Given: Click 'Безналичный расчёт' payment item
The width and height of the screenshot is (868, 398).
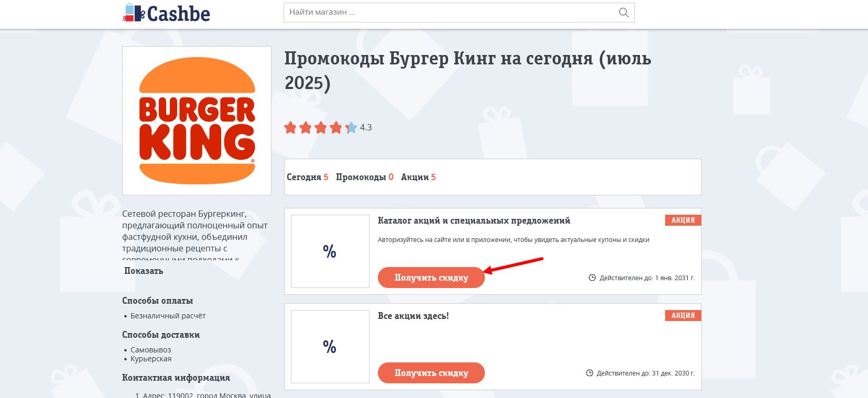Looking at the screenshot, I should click(x=168, y=316).
